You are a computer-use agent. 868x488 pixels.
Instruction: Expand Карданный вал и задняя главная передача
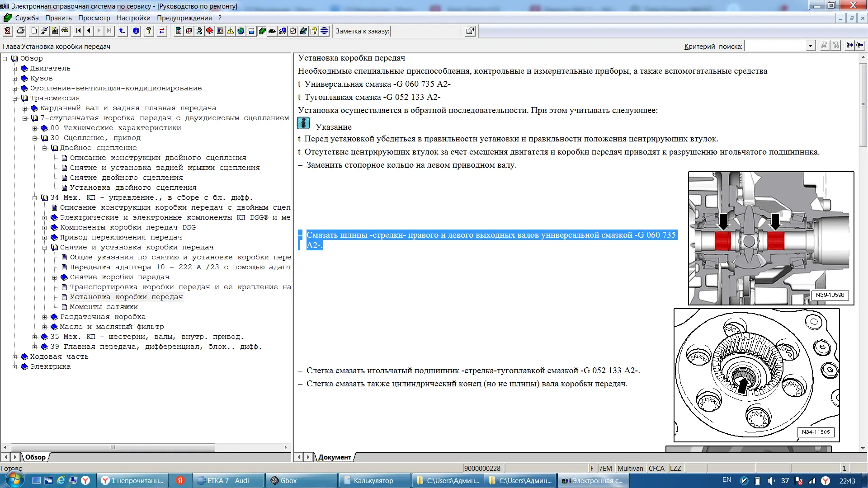click(25, 108)
